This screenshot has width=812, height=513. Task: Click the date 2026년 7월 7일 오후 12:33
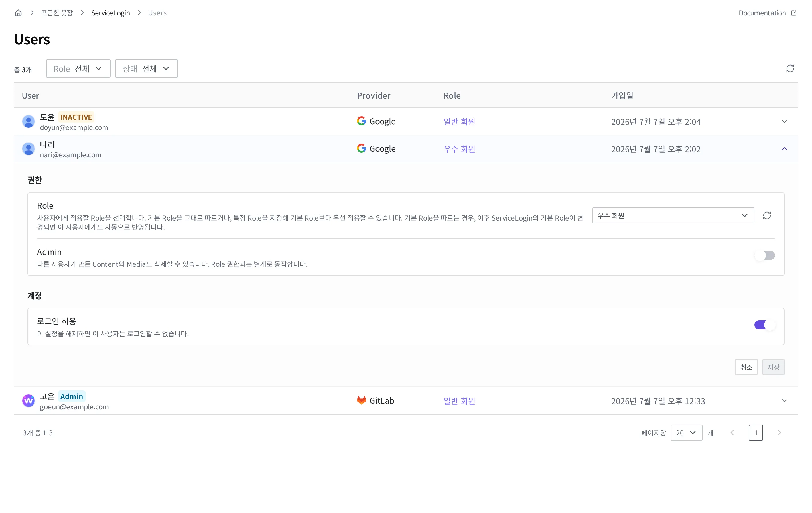point(658,401)
